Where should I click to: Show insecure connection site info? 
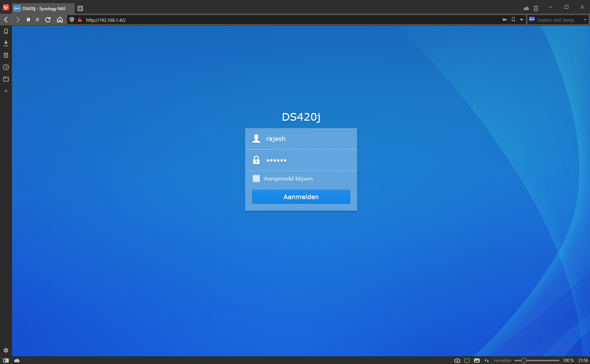pos(80,20)
